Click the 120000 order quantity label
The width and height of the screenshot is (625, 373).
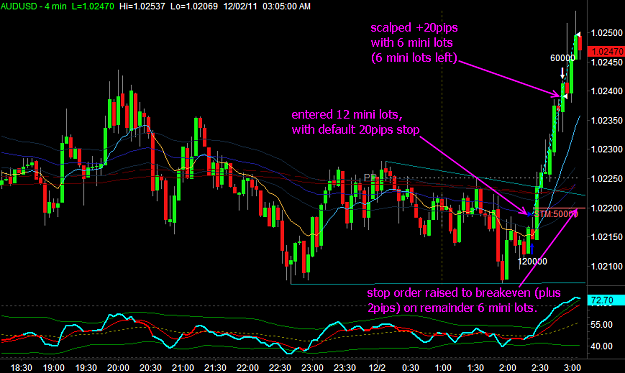coord(532,261)
